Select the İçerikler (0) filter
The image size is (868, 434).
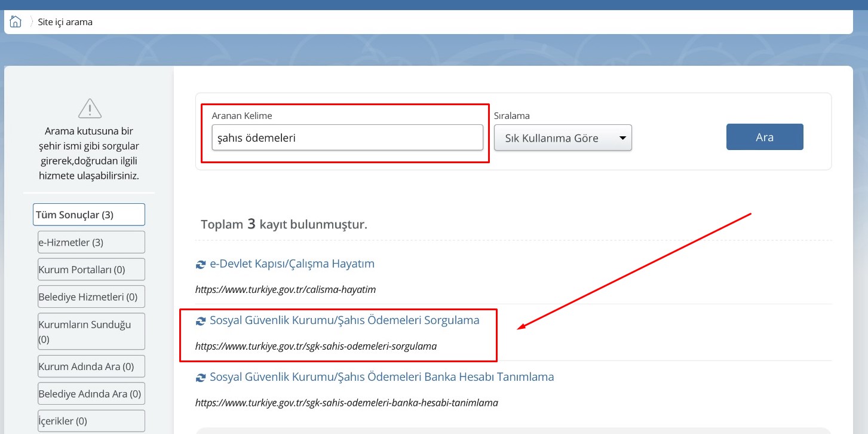point(91,421)
